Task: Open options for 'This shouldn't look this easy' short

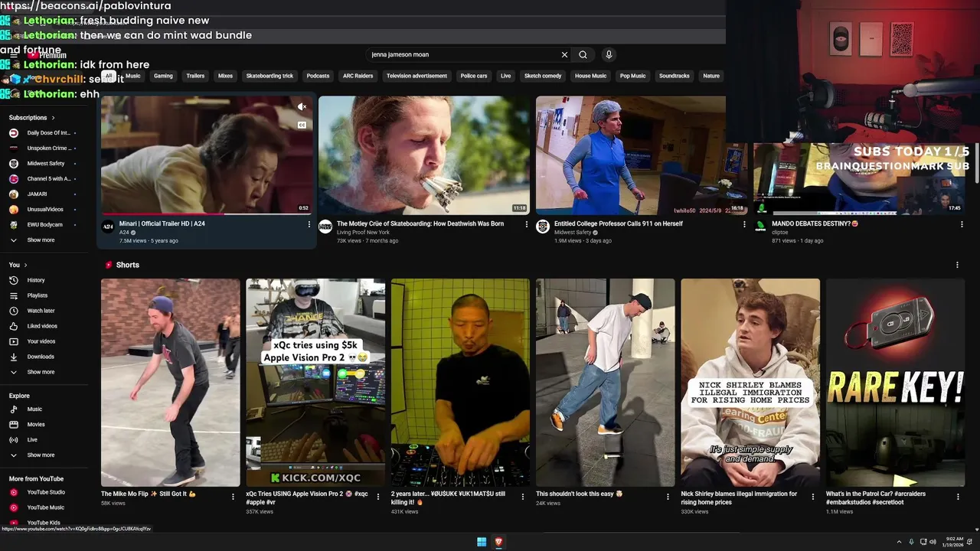Action: pyautogui.click(x=668, y=497)
